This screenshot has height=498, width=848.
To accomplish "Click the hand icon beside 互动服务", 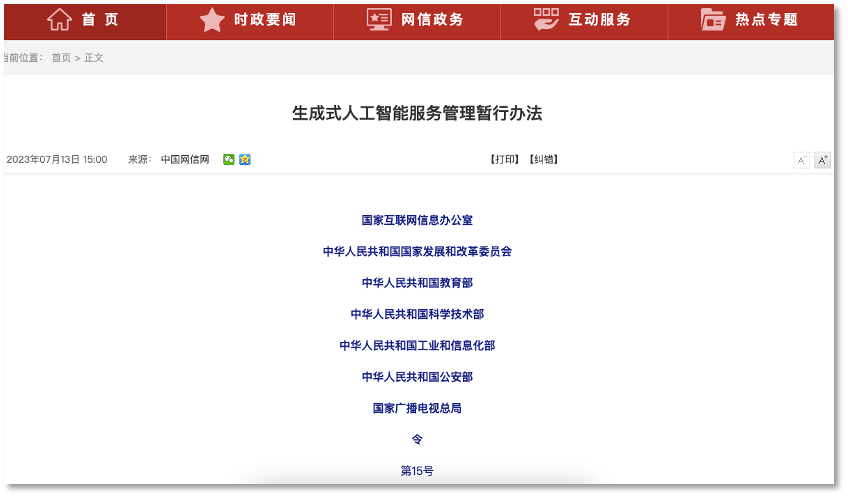I will [x=546, y=20].
